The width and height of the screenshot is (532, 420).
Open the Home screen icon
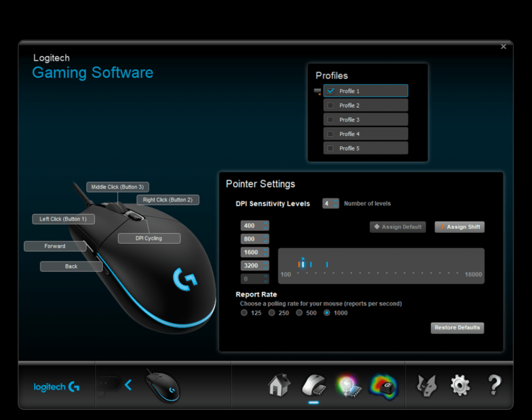[279, 385]
